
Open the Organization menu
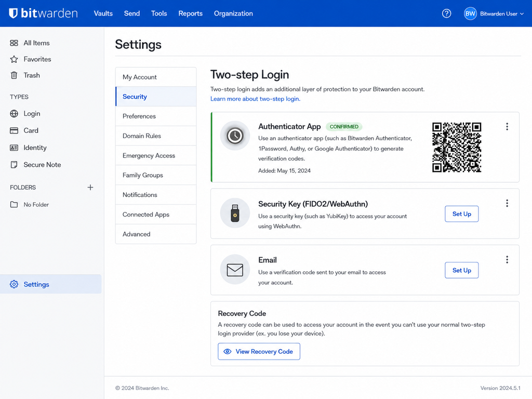click(233, 14)
